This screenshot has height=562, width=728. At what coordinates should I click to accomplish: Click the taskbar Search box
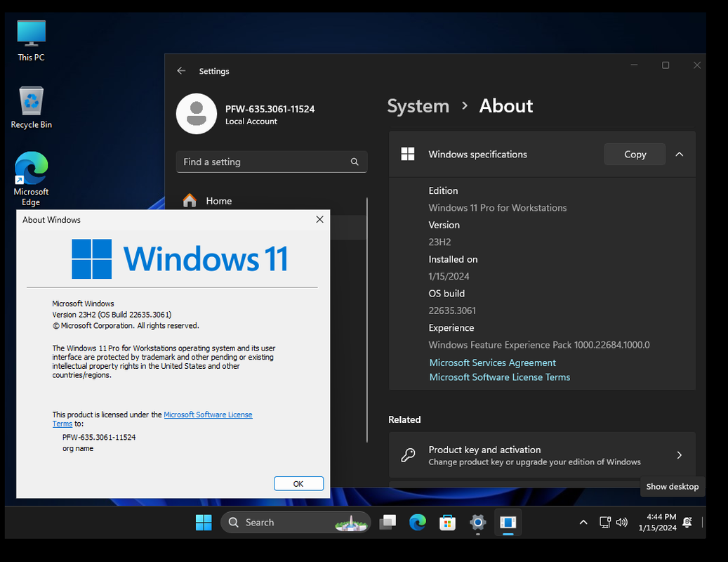(x=296, y=523)
